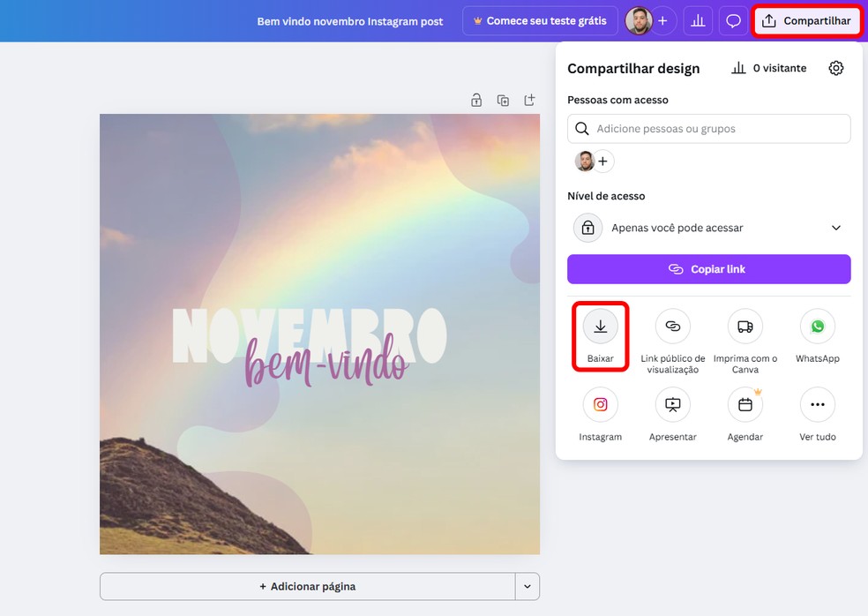Open share design settings gear
The height and width of the screenshot is (616, 868).
[836, 67]
